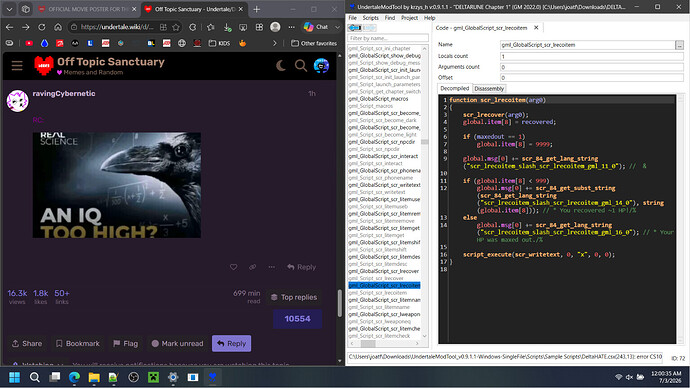This screenshot has width=690, height=388.
Task: Open the Find menu in UndertaleModTool
Action: coord(390,18)
